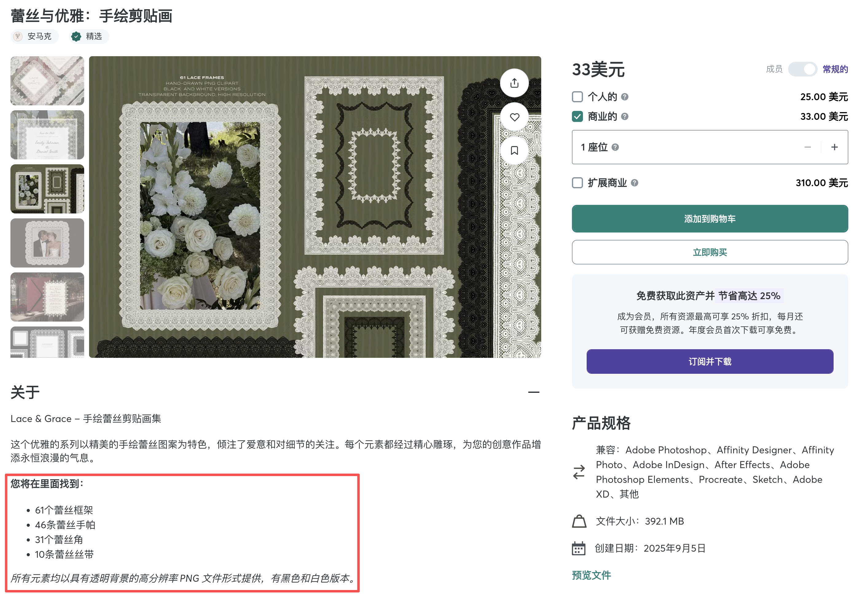Click the 安马克 shop avatar icon

click(x=18, y=36)
